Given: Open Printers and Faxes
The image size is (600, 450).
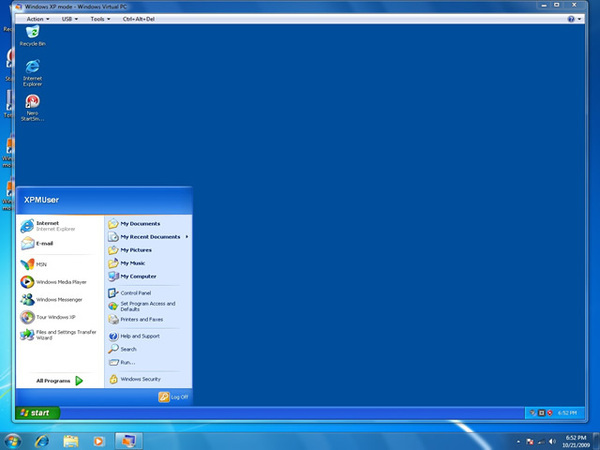Looking at the screenshot, I should point(136,319).
